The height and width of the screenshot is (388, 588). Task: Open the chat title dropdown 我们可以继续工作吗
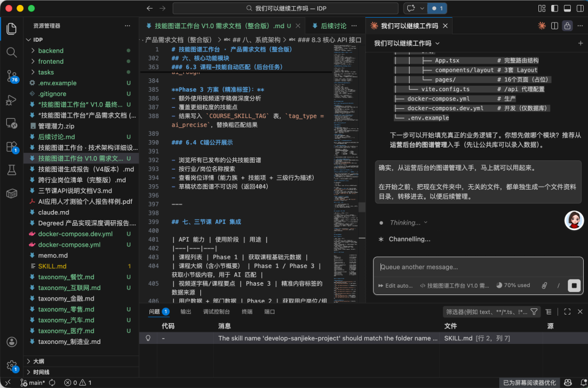pos(407,43)
